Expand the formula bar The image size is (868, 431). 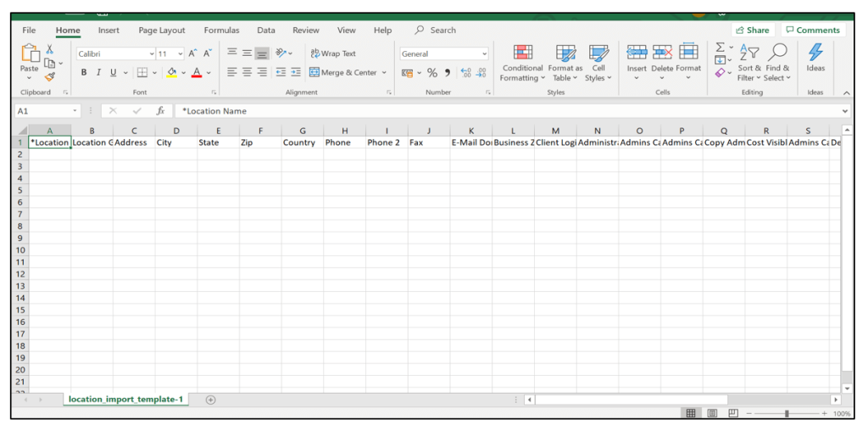(845, 111)
